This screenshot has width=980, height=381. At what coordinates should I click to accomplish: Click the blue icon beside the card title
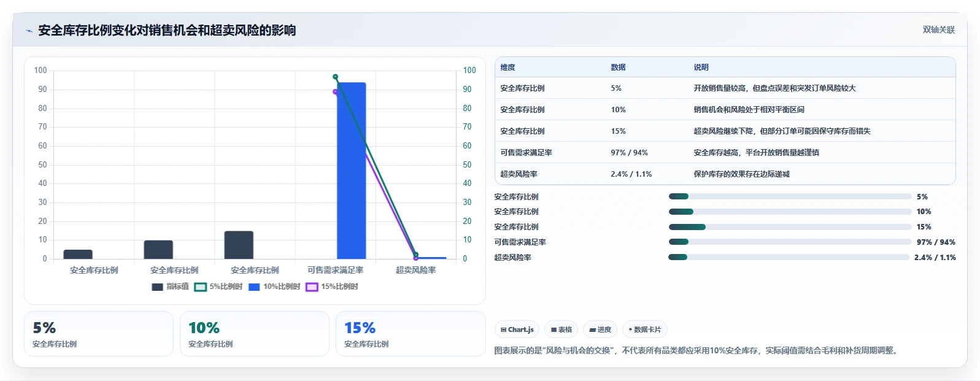(x=29, y=31)
